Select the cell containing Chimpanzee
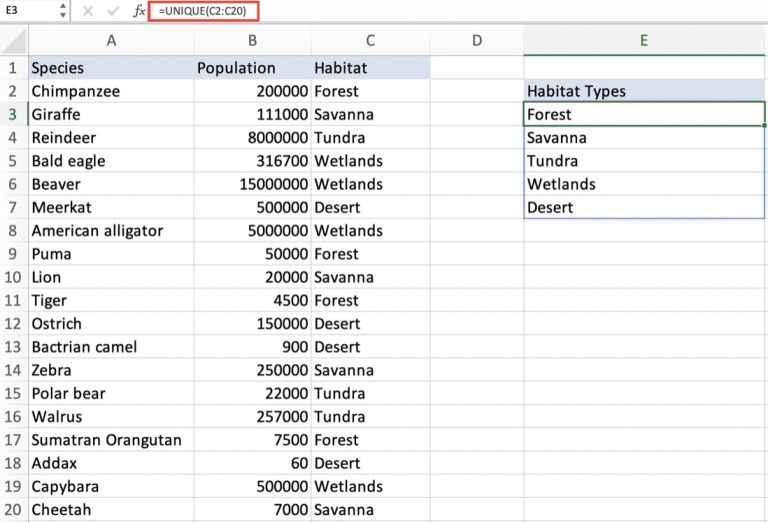The image size is (768, 523). pos(111,91)
